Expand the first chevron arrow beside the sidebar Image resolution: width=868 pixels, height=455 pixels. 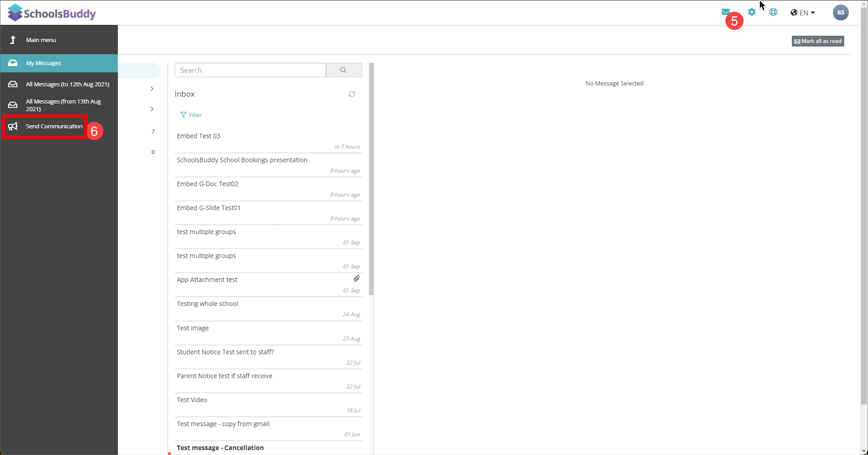coord(152,89)
